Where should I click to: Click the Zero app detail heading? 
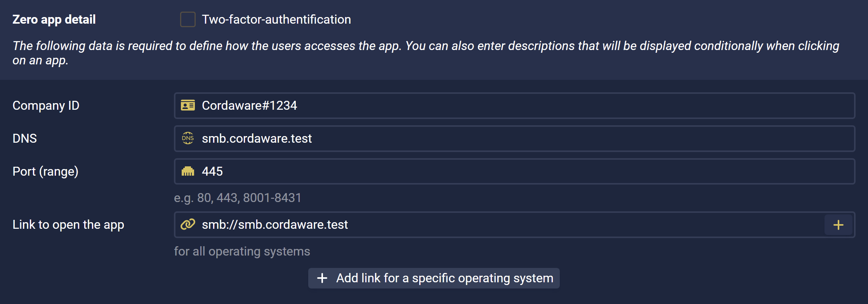(54, 19)
